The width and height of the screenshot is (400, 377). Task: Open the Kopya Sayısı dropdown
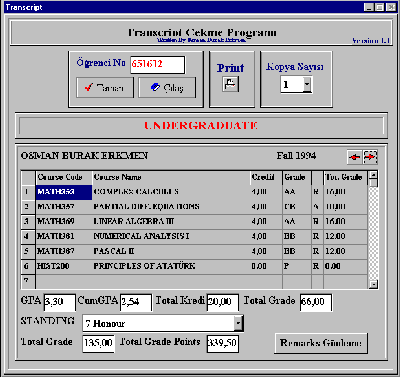tap(307, 85)
